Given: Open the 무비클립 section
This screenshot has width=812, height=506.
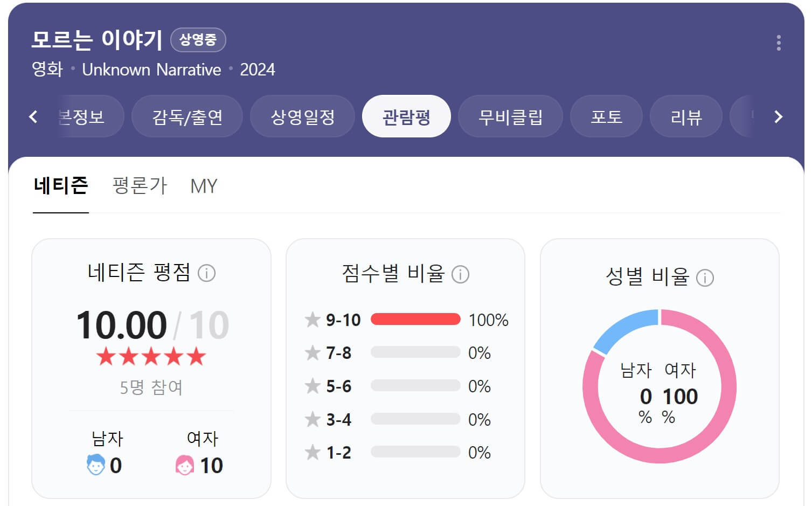Looking at the screenshot, I should [x=510, y=116].
